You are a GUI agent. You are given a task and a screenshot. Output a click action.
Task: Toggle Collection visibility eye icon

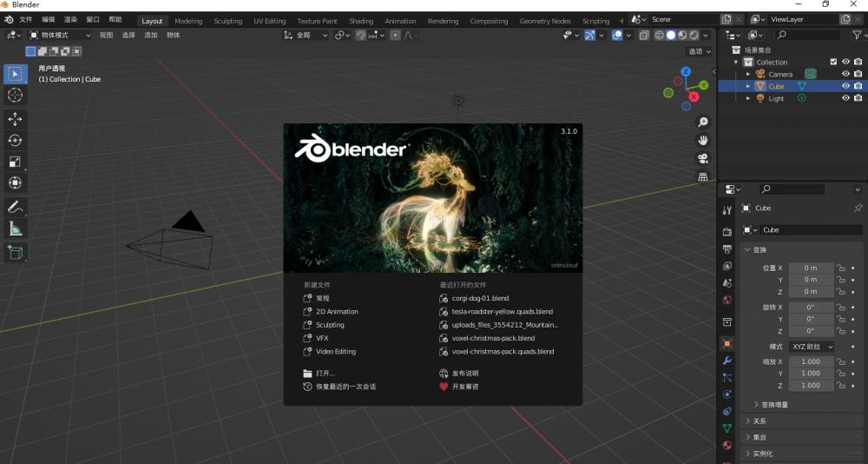tap(845, 62)
